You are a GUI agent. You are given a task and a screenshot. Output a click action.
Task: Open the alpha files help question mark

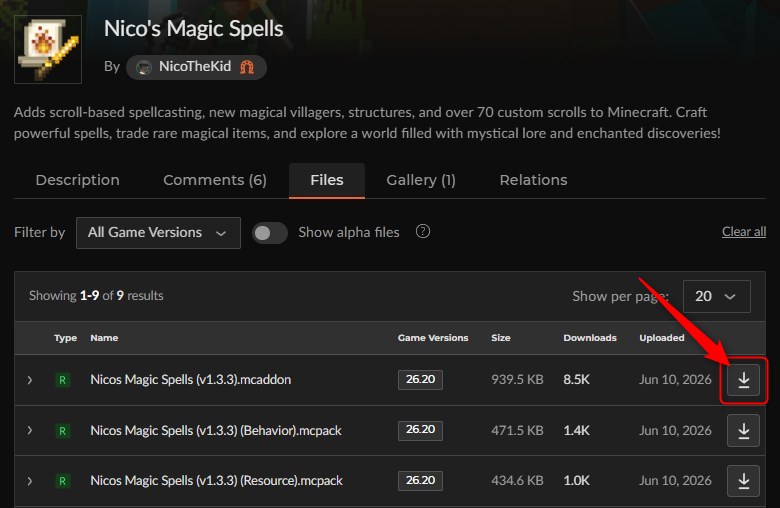[x=423, y=231]
